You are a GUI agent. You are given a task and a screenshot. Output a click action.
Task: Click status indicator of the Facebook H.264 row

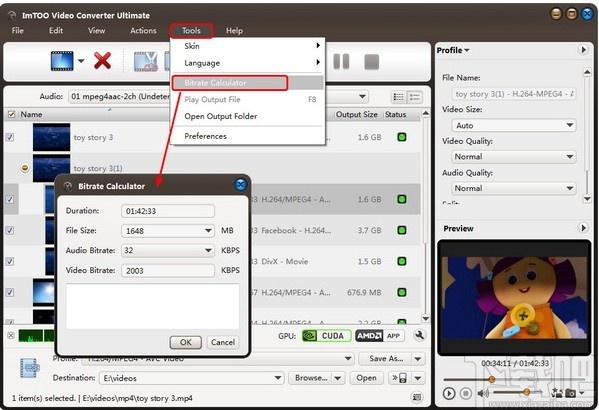pos(401,230)
